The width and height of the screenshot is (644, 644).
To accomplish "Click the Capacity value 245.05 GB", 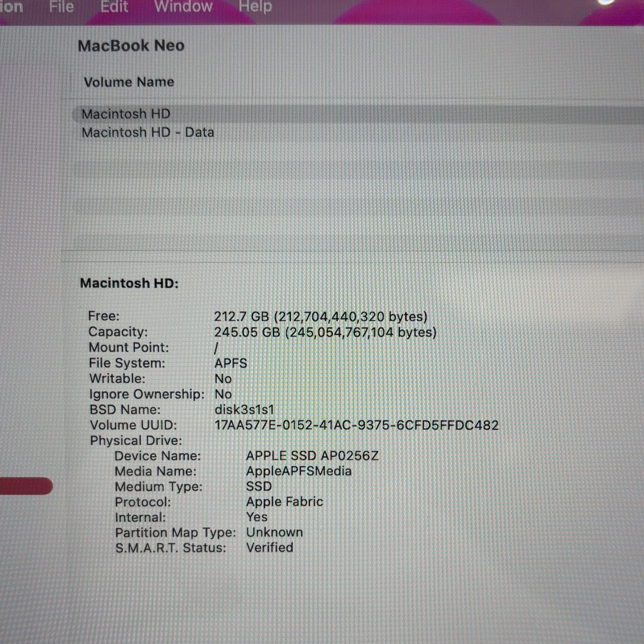I will tap(325, 332).
